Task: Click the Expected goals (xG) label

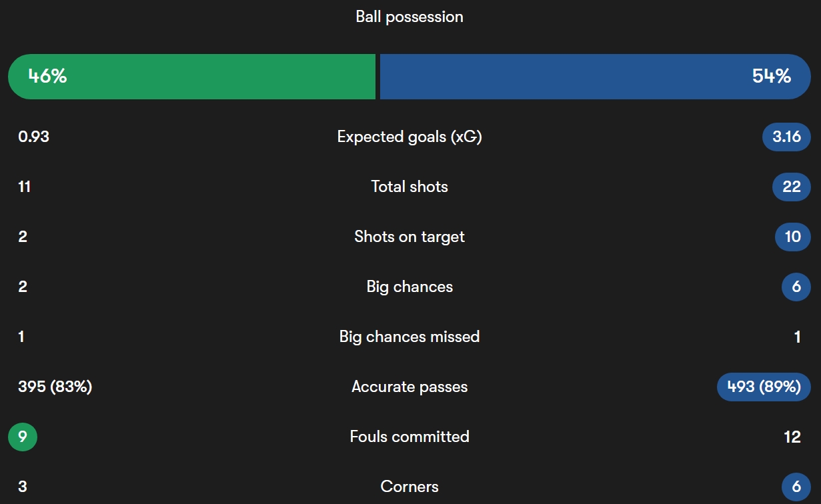Action: click(x=409, y=137)
